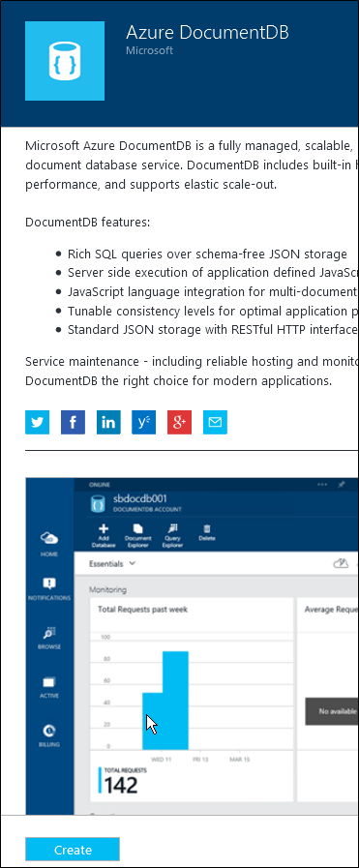Screen dimensions: 359x868
Task: Share on Yammer icon
Action: [144, 422]
